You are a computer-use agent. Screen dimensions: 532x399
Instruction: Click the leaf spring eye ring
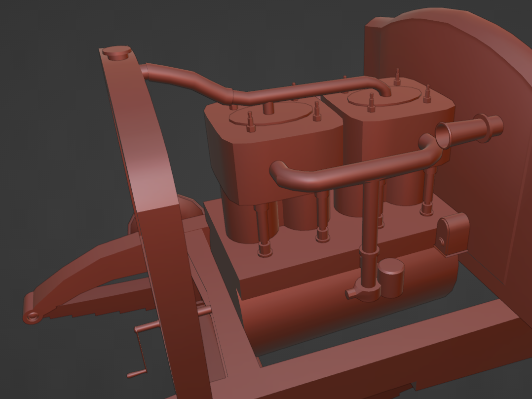33,317
